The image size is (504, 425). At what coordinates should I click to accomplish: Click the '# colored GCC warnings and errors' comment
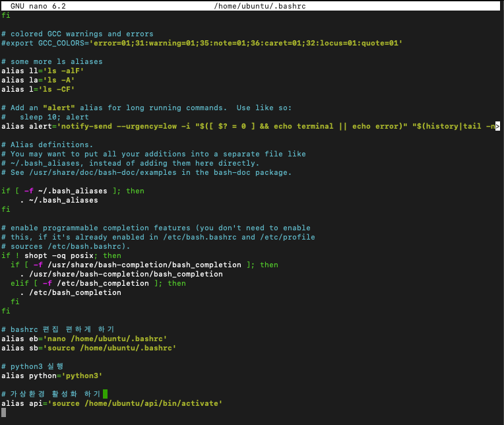(77, 34)
